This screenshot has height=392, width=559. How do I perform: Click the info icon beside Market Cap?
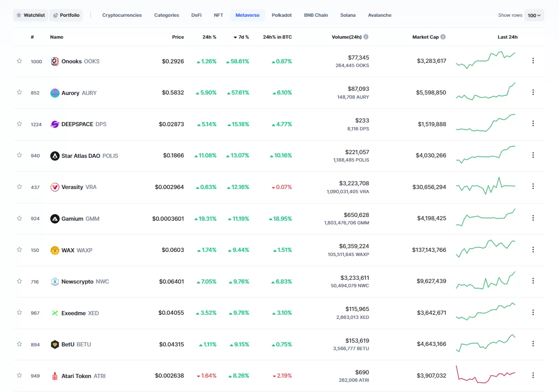point(443,37)
